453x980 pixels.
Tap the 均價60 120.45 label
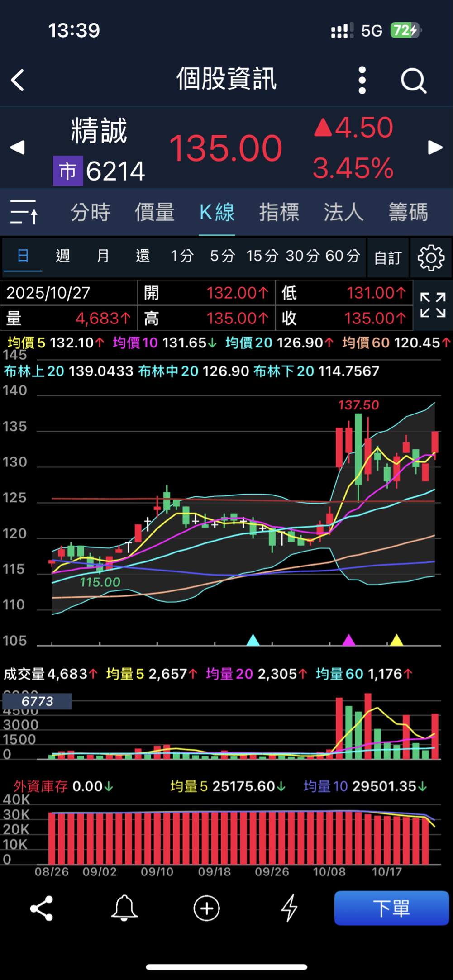(x=396, y=343)
